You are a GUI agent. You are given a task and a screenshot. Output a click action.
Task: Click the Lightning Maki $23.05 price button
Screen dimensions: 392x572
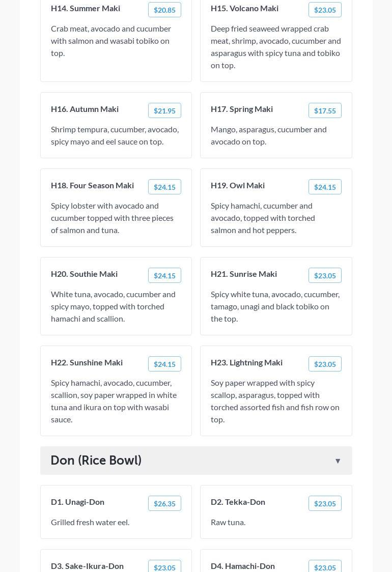pyautogui.click(x=325, y=364)
